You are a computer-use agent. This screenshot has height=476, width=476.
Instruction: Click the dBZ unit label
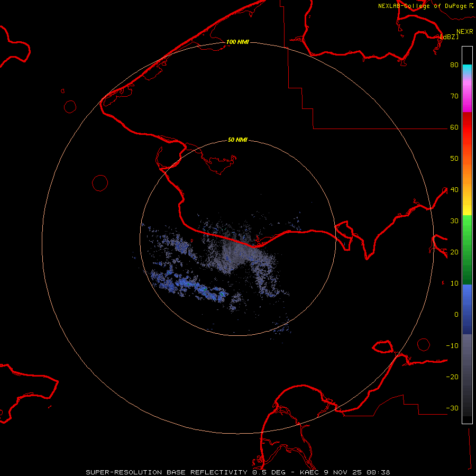(449, 36)
